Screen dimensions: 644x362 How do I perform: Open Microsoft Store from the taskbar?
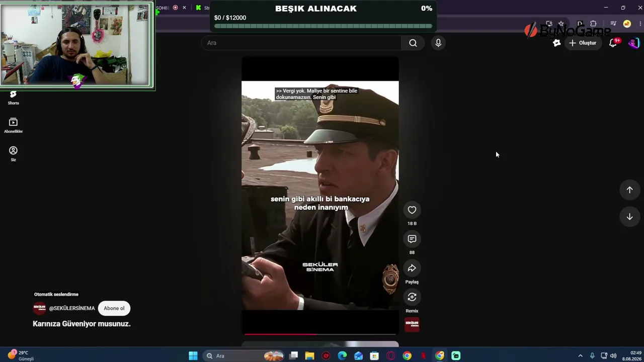click(x=374, y=356)
